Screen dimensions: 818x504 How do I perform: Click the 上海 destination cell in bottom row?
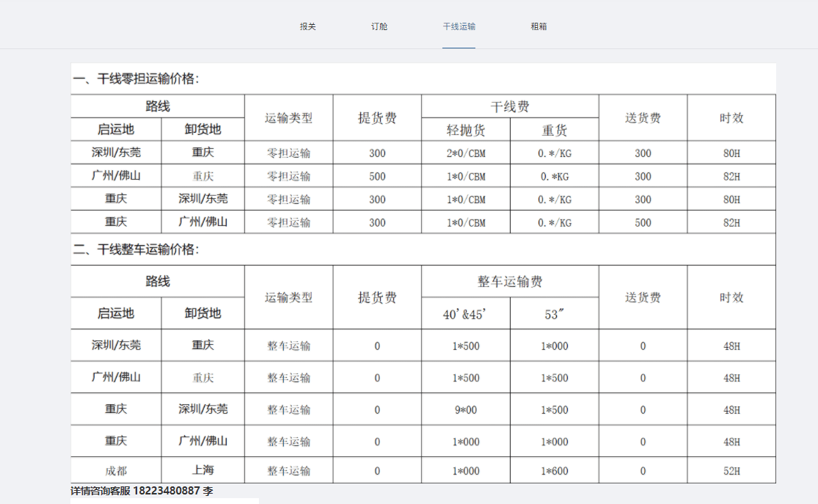[202, 470]
